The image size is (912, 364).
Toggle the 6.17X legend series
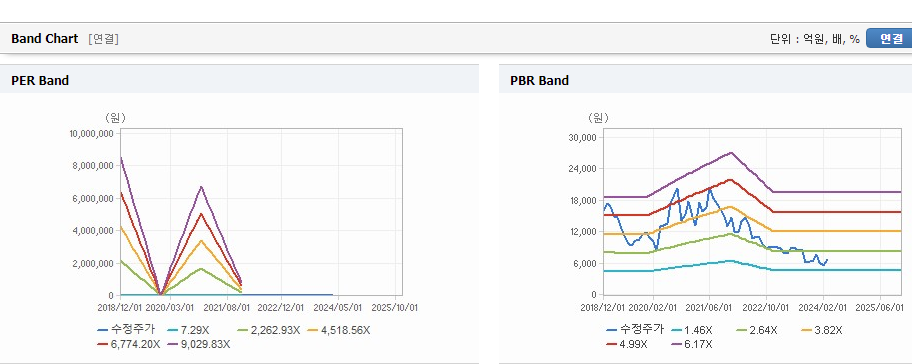(693, 344)
